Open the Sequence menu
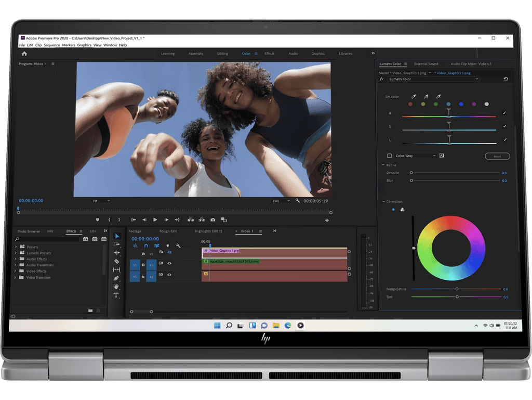Screen dimensions: 532x400 click(52, 45)
